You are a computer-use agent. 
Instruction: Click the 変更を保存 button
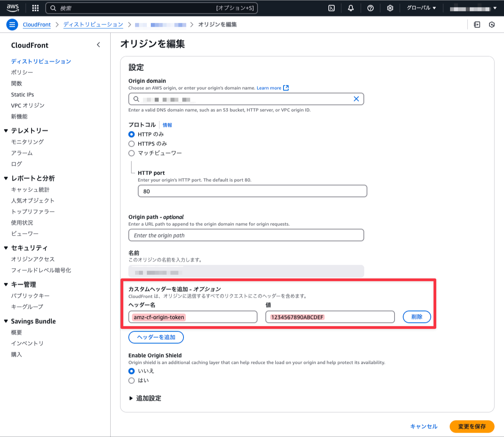(472, 426)
